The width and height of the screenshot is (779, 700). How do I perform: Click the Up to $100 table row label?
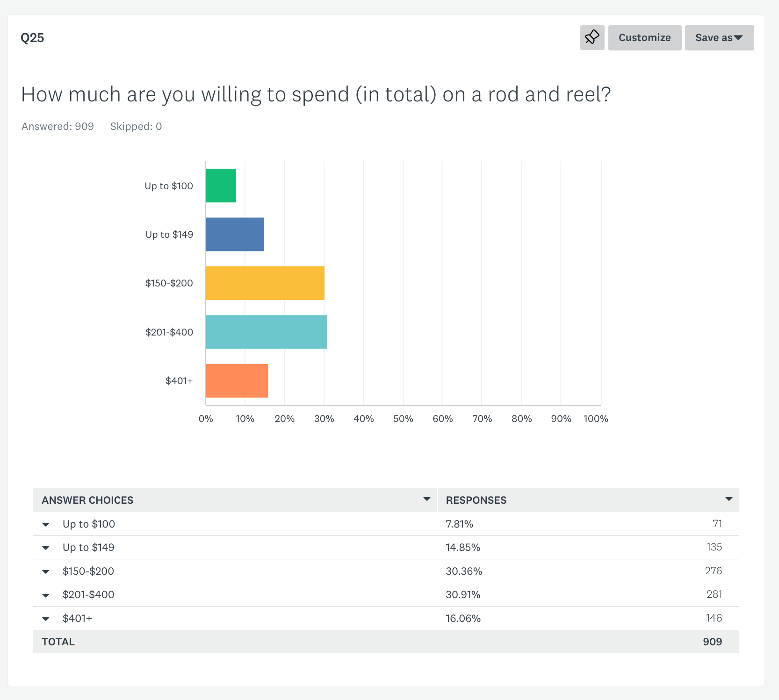[89, 524]
